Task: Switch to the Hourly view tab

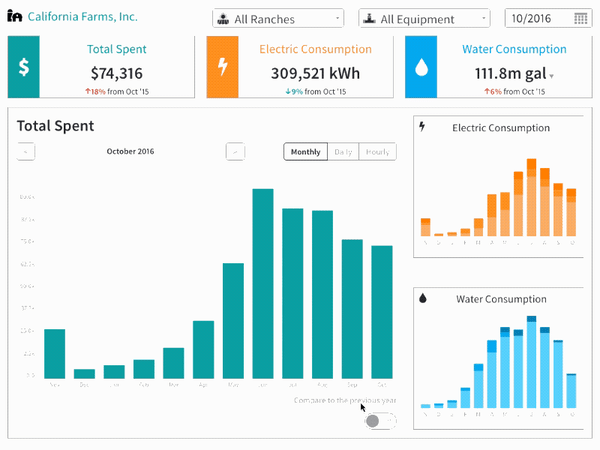Action: (377, 152)
